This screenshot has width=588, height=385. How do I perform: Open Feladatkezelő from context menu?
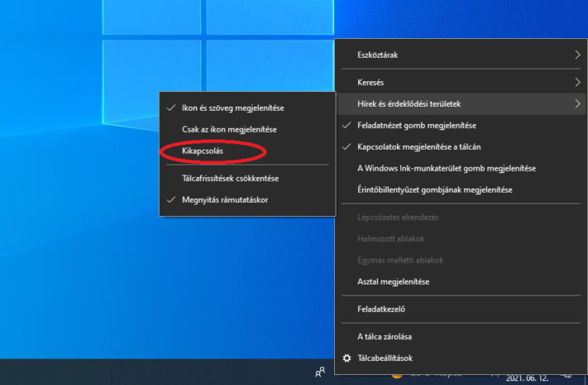pos(381,309)
